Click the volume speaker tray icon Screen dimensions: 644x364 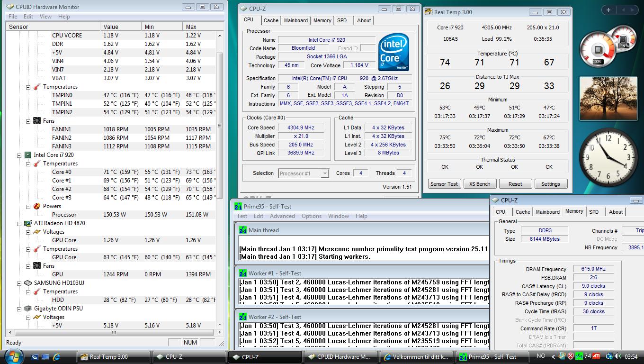pos(618,356)
